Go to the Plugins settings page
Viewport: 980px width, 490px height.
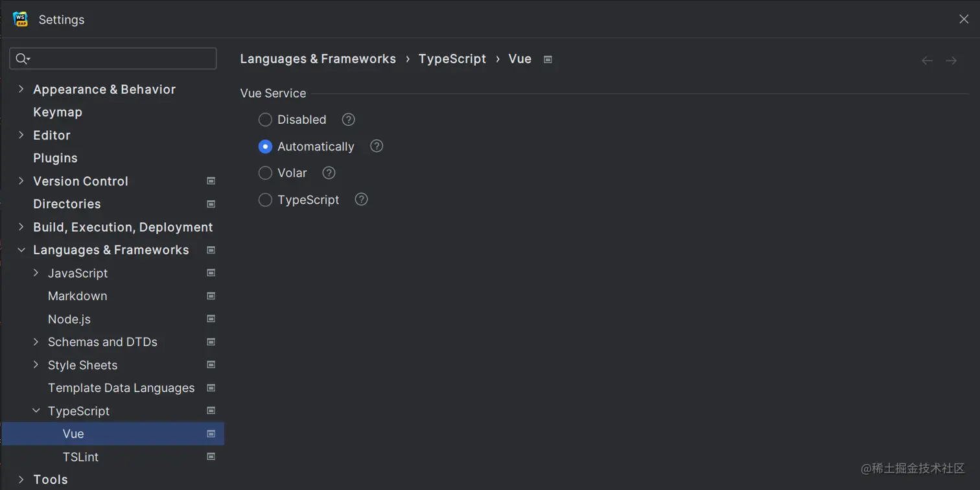tap(55, 158)
